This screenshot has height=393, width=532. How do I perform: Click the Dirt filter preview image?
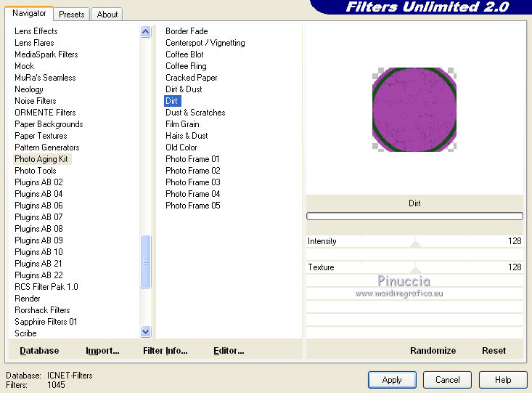tap(414, 110)
